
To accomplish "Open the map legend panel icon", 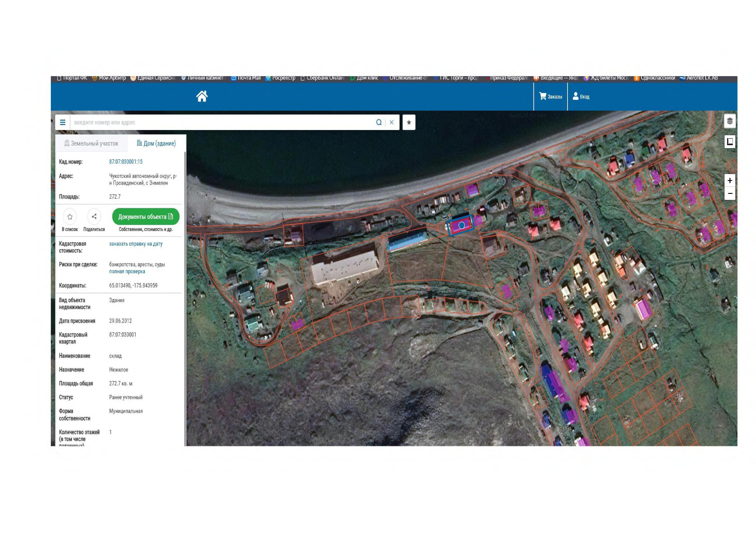I will pyautogui.click(x=730, y=142).
